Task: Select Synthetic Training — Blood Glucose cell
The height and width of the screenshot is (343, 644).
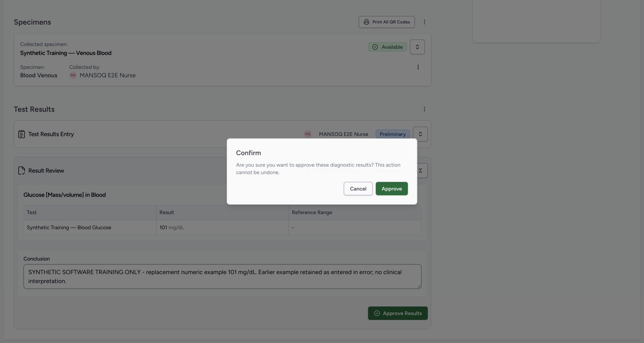Action: pos(90,228)
